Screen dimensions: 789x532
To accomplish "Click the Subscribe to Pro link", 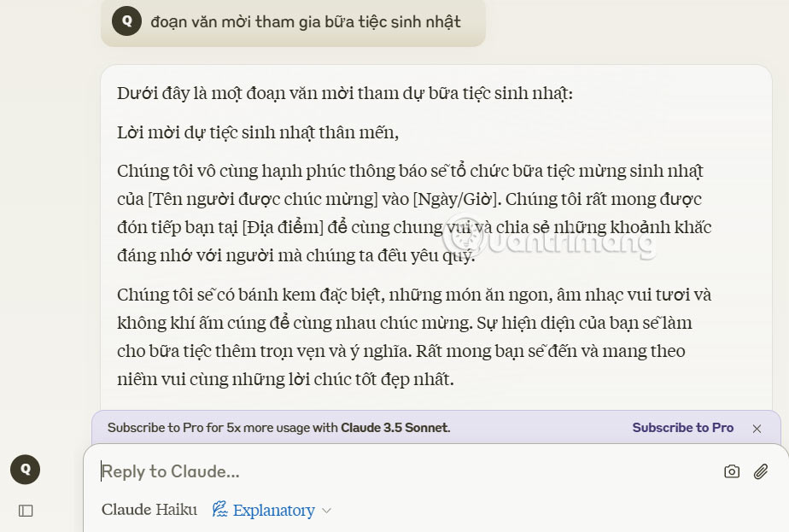I will (x=682, y=427).
